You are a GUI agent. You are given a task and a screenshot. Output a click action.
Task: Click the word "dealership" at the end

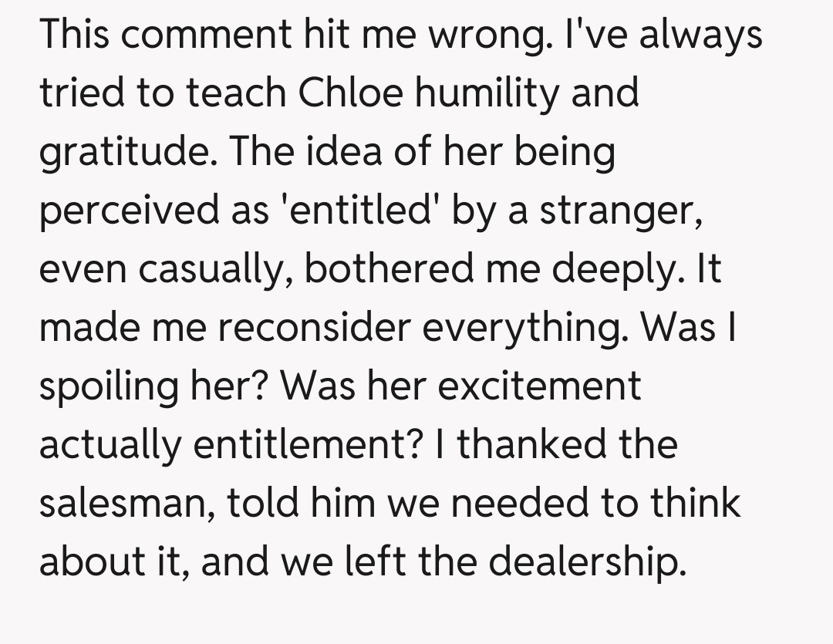pyautogui.click(x=587, y=561)
